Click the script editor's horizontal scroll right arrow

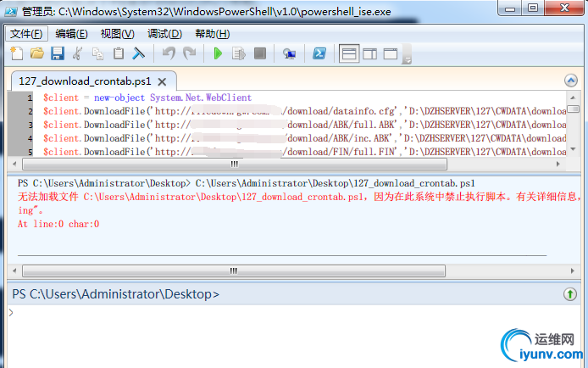point(558,164)
